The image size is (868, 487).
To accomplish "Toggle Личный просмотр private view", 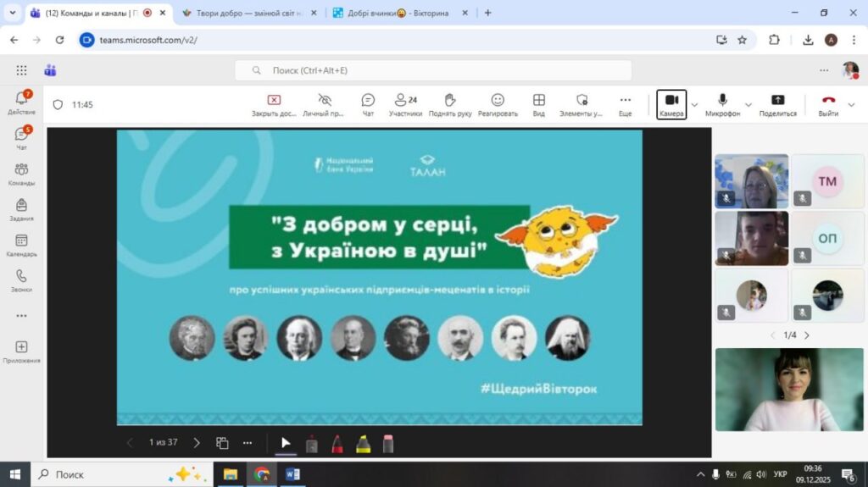I will [x=324, y=104].
